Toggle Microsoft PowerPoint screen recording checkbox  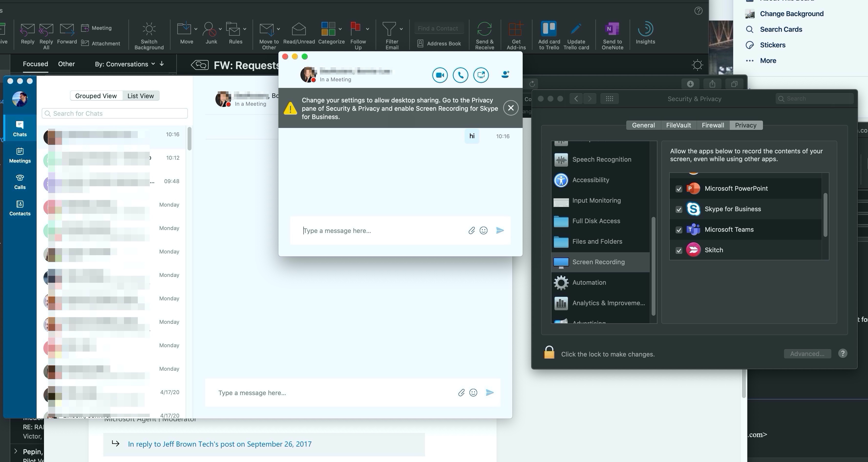tap(679, 189)
